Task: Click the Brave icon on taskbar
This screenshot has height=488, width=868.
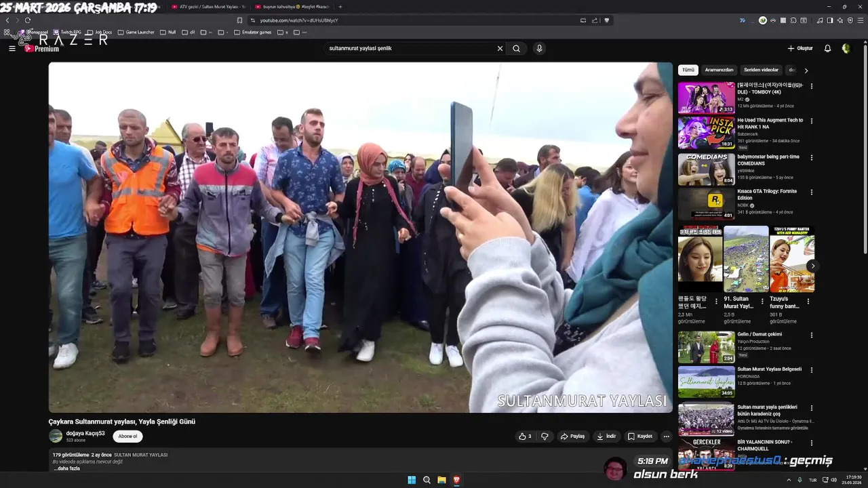Action: coord(456,480)
